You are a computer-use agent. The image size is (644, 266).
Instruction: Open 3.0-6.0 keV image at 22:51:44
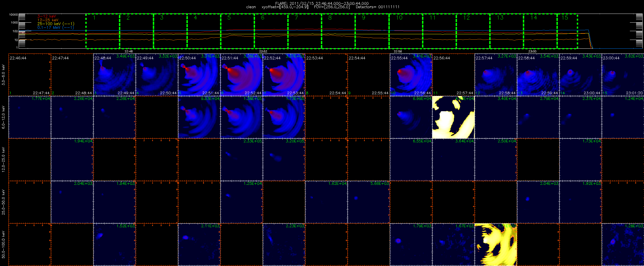(x=241, y=75)
